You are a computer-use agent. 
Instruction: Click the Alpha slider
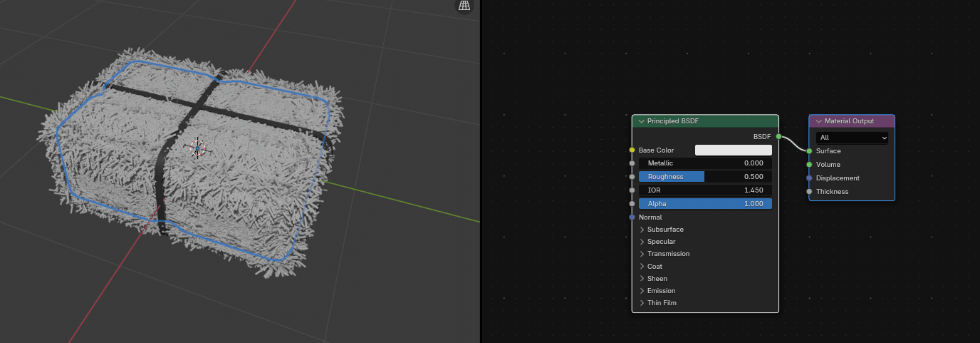tap(705, 204)
